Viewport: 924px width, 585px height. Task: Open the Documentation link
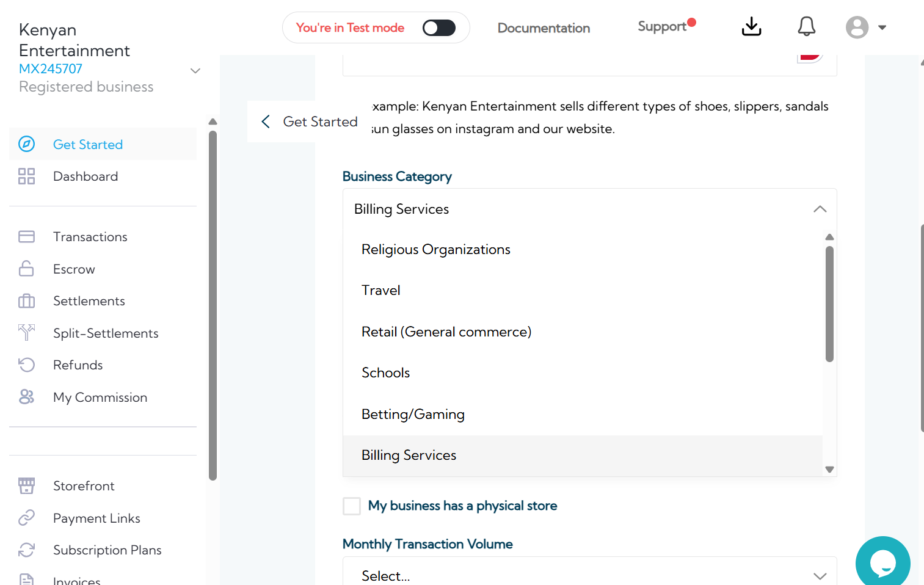544,28
